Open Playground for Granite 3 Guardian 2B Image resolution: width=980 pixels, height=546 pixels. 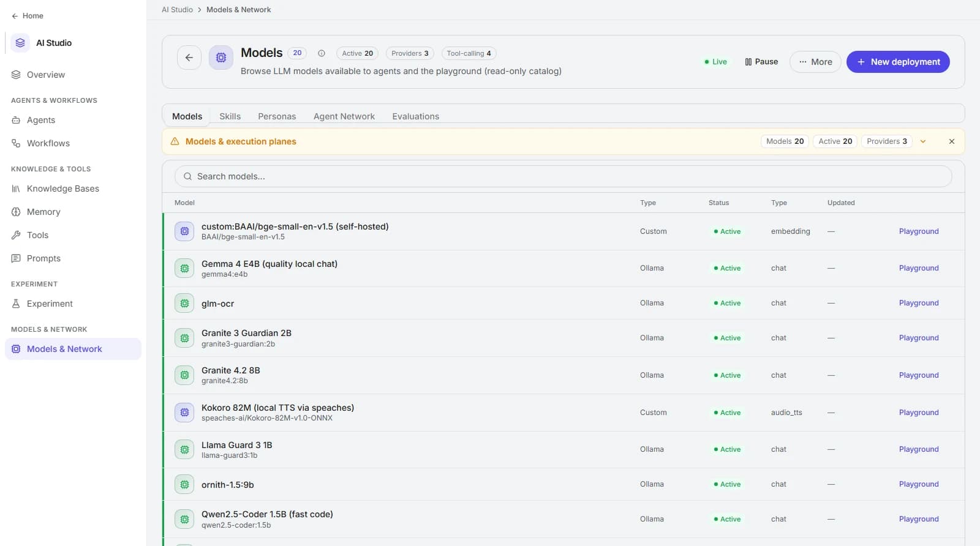pos(919,338)
